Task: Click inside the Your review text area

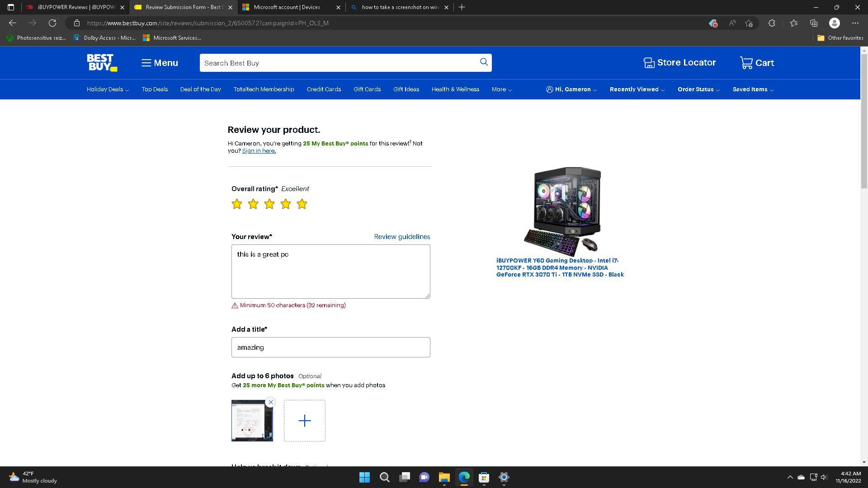Action: (330, 271)
